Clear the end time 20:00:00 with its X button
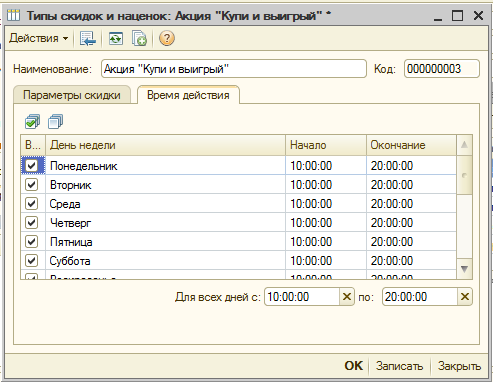493x382 pixels. pyautogui.click(x=465, y=296)
